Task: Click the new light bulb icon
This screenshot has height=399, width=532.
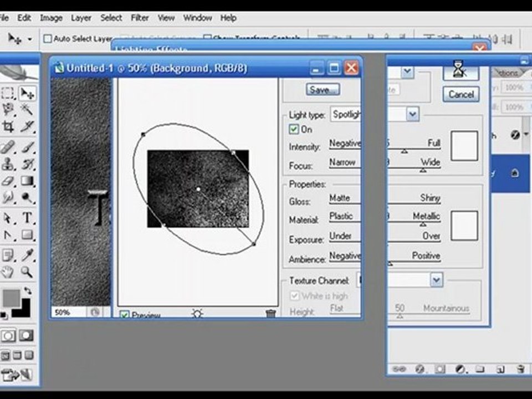Action: coord(197,313)
